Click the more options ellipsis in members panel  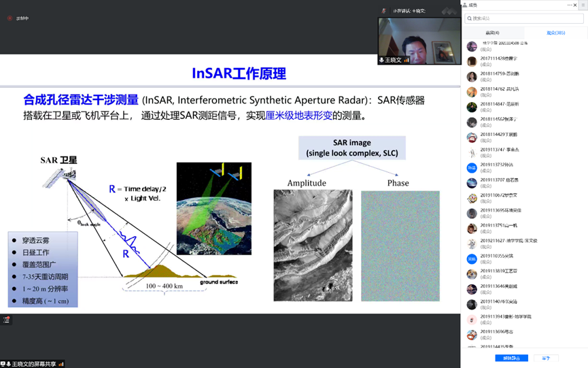point(569,5)
